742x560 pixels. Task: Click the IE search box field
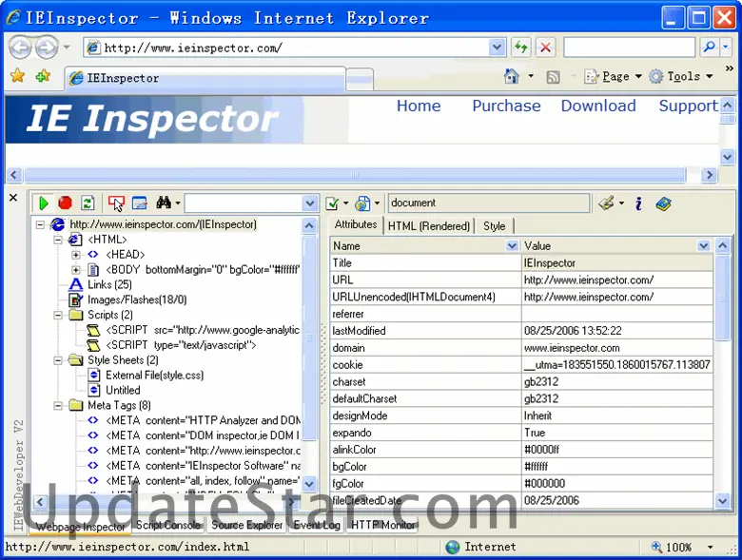[x=630, y=47]
